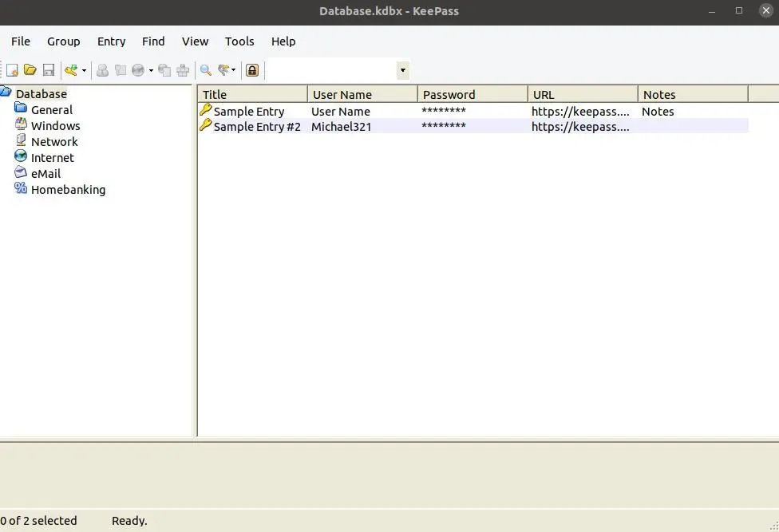Click the New Database toolbar icon
Image resolution: width=779 pixels, height=532 pixels.
click(13, 70)
